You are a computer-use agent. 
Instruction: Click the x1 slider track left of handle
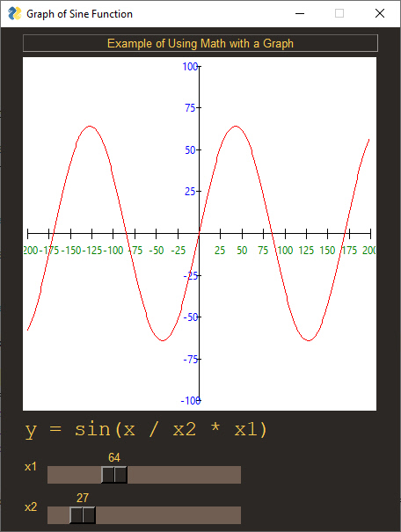pyautogui.click(x=74, y=475)
